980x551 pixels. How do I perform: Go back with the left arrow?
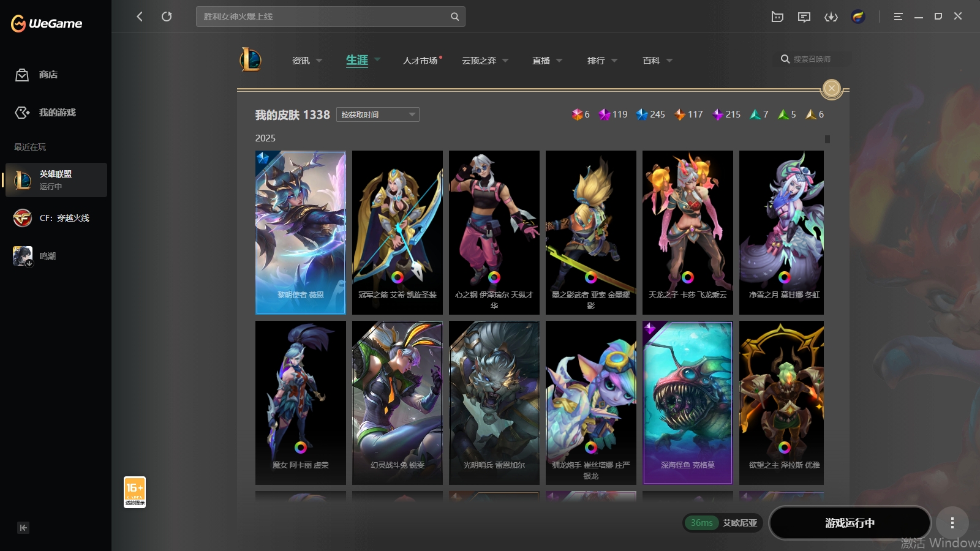(140, 17)
